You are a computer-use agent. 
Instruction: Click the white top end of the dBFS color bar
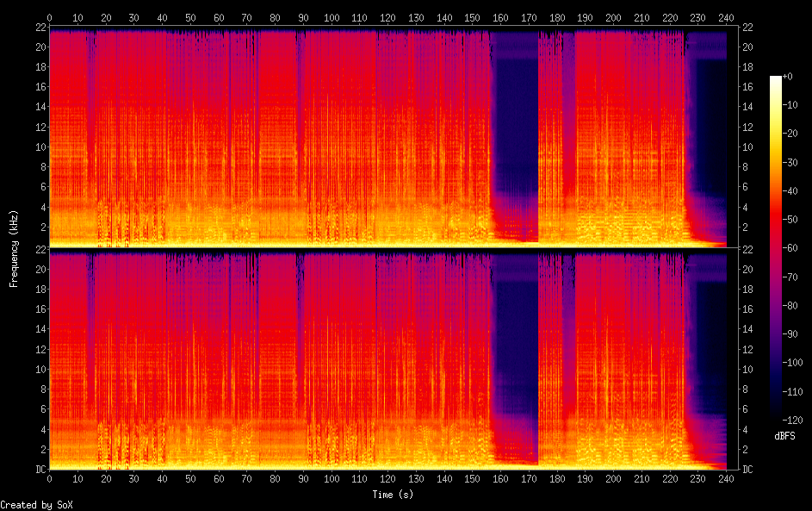(x=776, y=79)
